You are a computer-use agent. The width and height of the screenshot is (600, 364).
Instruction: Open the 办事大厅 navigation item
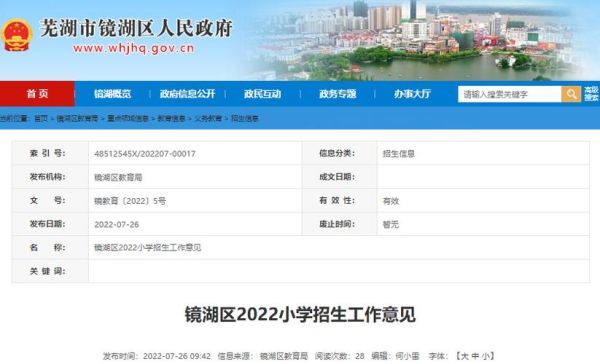point(412,94)
